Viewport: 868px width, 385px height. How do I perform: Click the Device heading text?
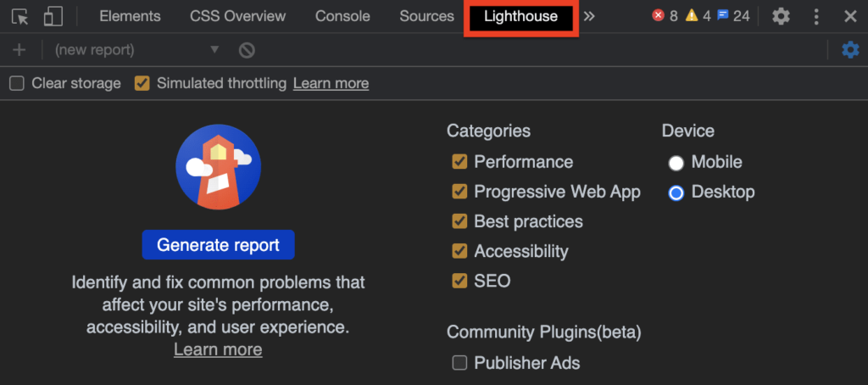pos(688,131)
